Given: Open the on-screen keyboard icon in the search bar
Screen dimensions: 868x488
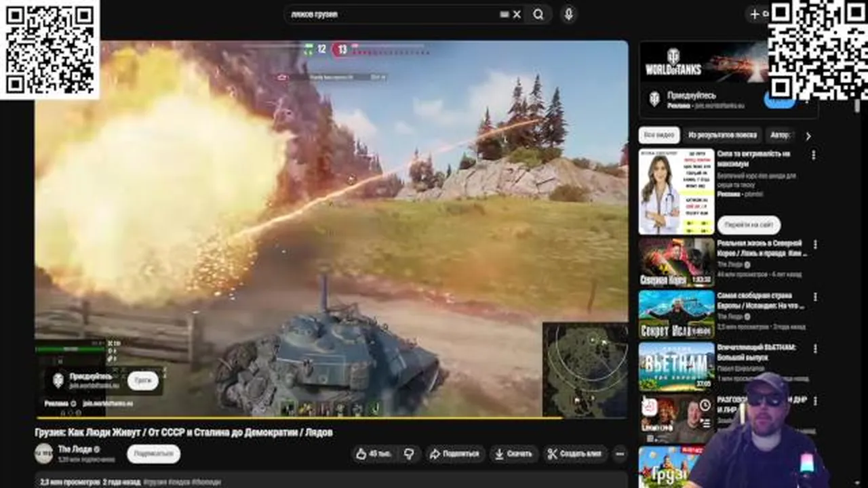Looking at the screenshot, I should coord(505,14).
